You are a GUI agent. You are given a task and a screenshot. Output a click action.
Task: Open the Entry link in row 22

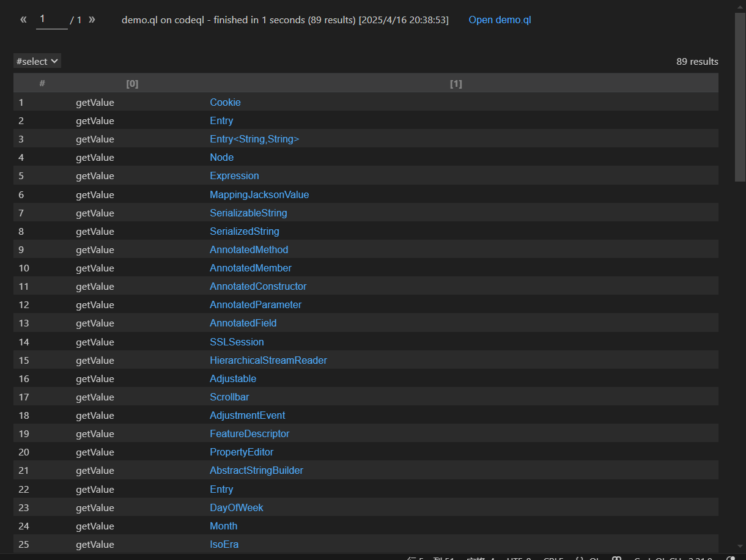coord(221,489)
